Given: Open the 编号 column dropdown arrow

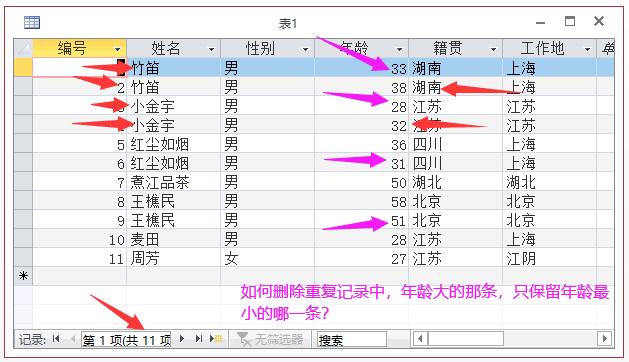Looking at the screenshot, I should [118, 49].
